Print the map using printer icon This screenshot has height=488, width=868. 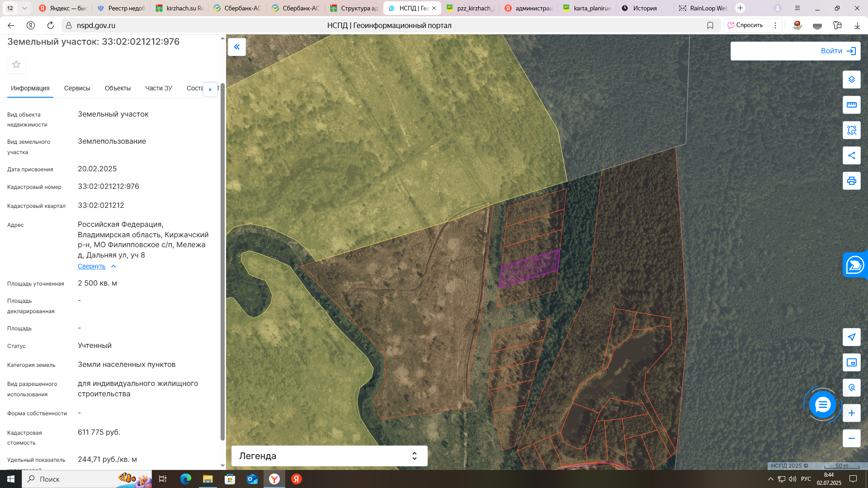click(851, 181)
